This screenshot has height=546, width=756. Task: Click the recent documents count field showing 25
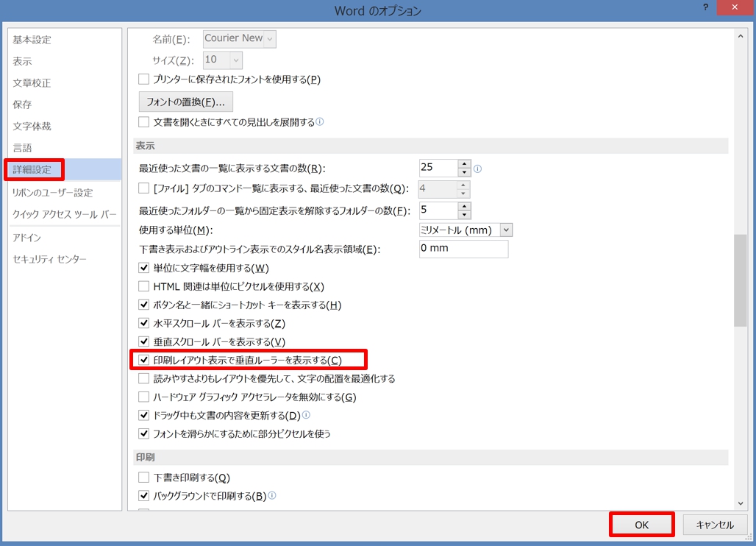click(438, 168)
